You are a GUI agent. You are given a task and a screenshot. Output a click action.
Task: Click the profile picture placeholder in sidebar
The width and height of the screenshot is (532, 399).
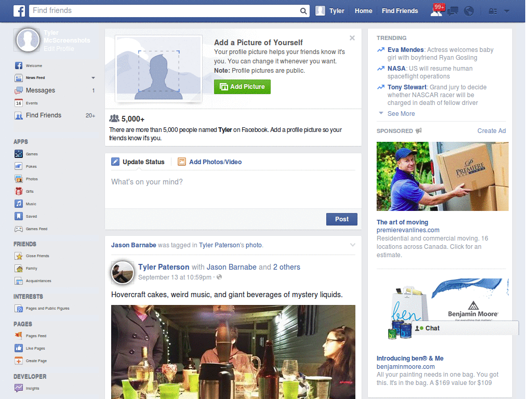(x=28, y=40)
